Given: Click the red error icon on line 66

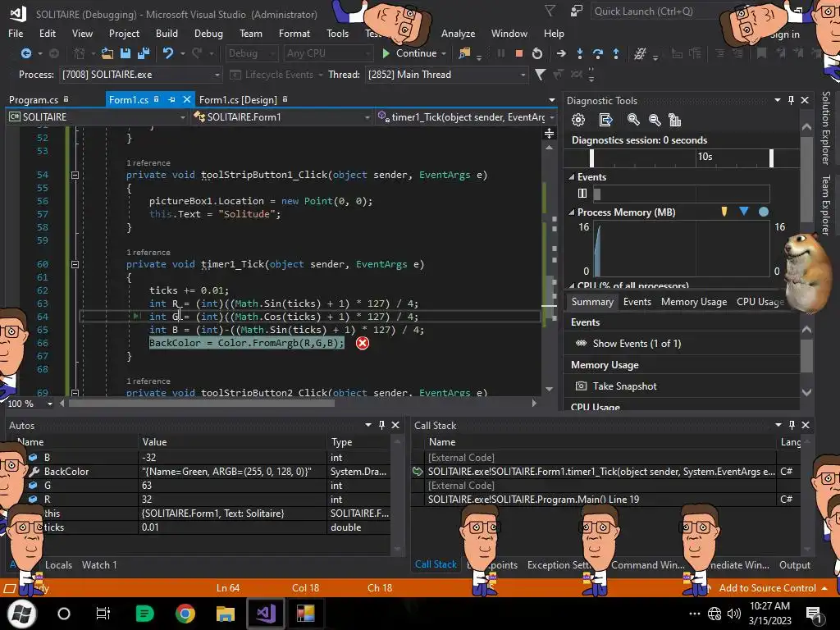Looking at the screenshot, I should [x=363, y=344].
